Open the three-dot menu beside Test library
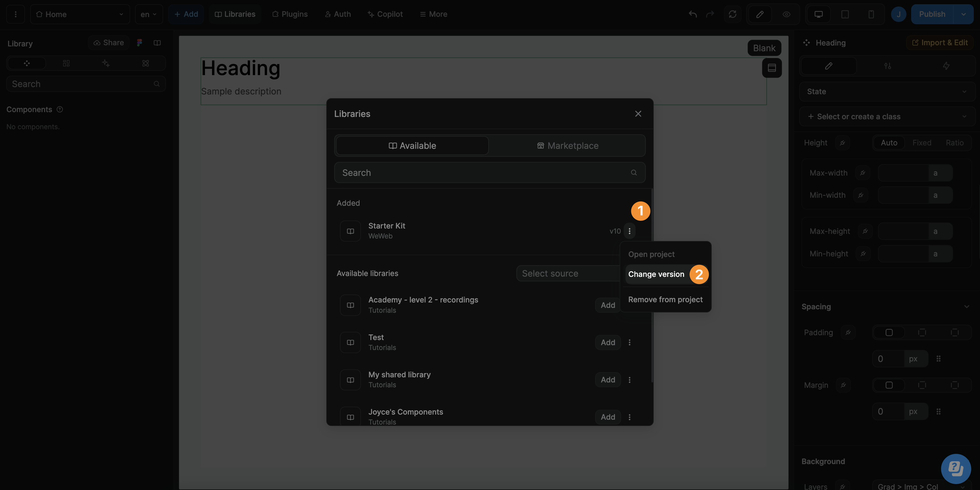Viewport: 980px width, 490px height. (x=629, y=342)
